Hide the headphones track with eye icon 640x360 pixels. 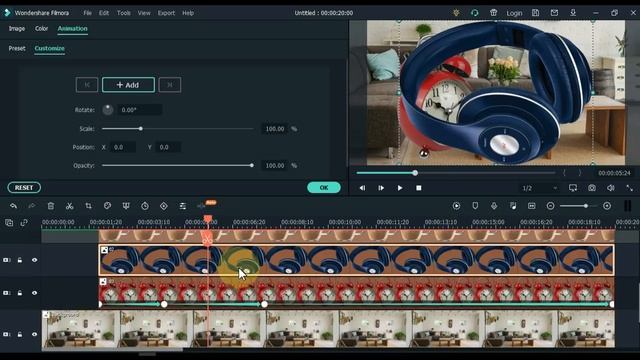tap(34, 260)
